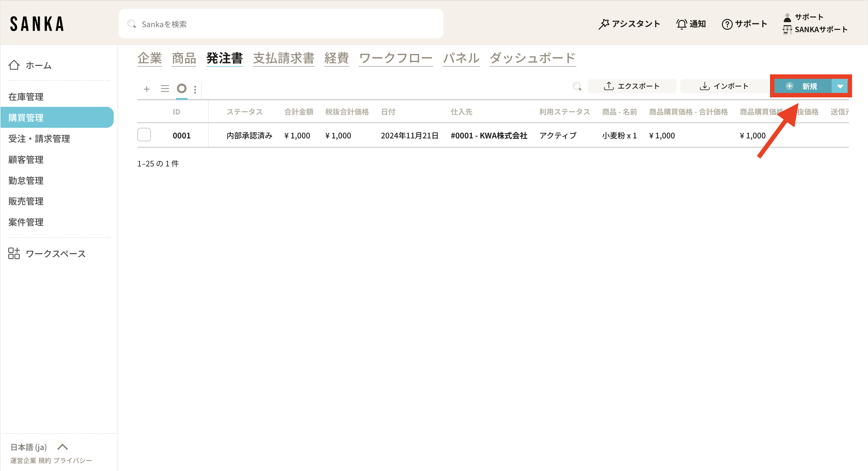
Task: Click the Home house icon
Action: (14, 65)
